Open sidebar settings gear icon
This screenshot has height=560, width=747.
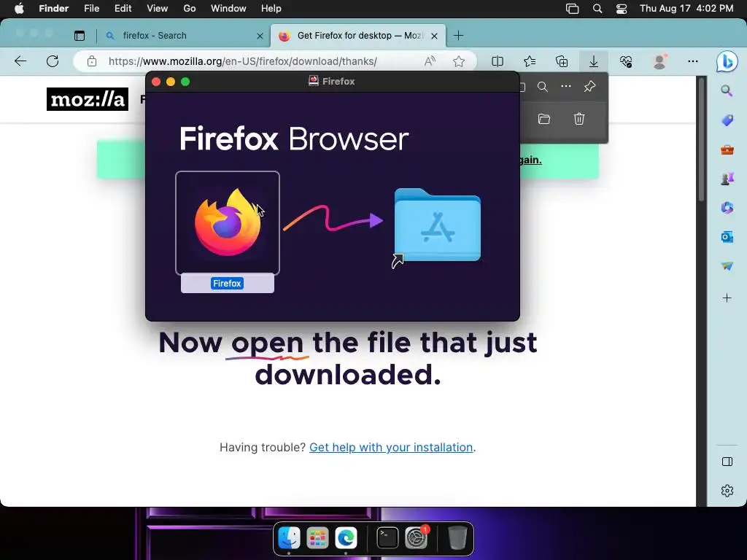coord(727,491)
